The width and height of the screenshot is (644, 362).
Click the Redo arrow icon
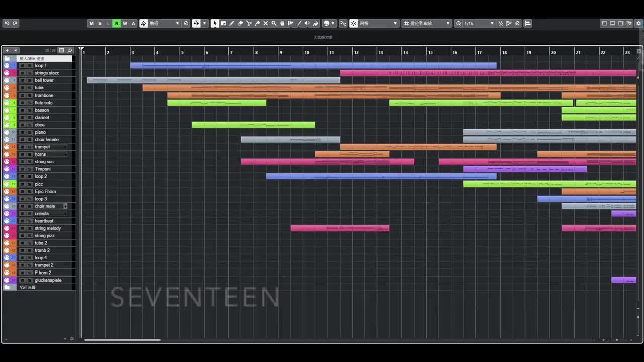pyautogui.click(x=15, y=23)
